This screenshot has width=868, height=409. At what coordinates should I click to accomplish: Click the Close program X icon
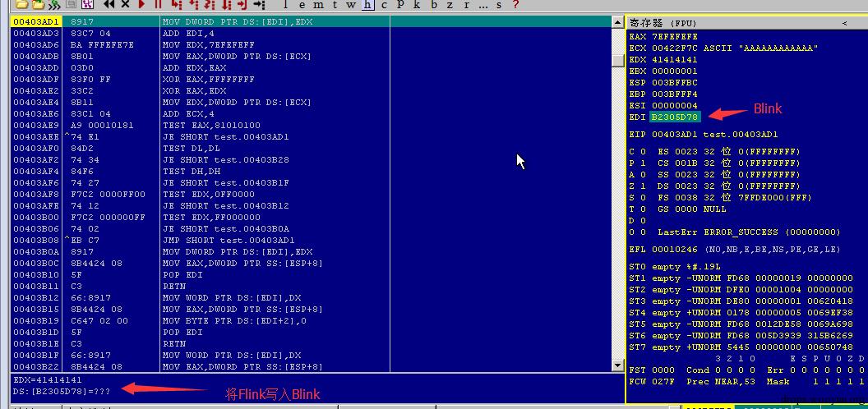[x=126, y=4]
